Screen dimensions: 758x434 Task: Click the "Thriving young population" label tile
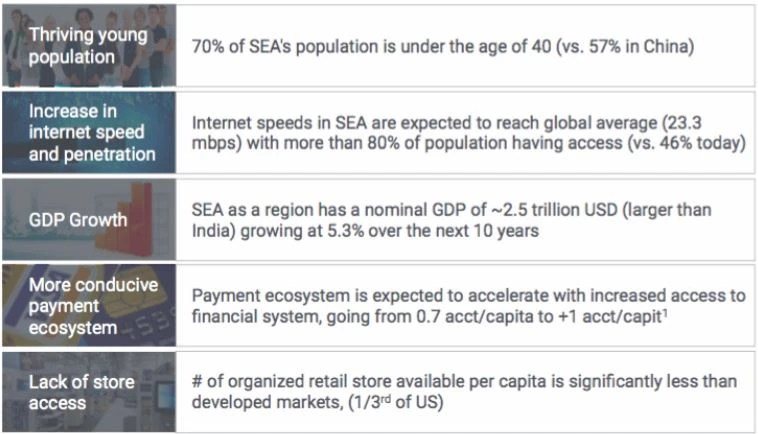pyautogui.click(x=88, y=46)
